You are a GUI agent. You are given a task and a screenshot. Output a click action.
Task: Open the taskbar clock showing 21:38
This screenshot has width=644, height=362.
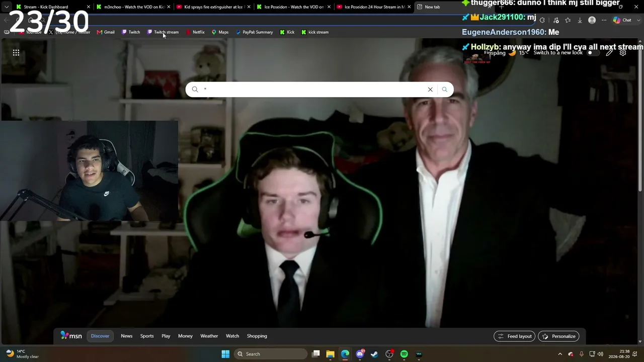pyautogui.click(x=619, y=354)
